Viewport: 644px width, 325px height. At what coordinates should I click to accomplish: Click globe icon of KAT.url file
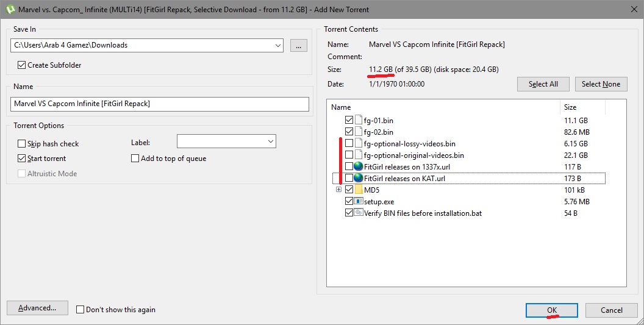359,178
